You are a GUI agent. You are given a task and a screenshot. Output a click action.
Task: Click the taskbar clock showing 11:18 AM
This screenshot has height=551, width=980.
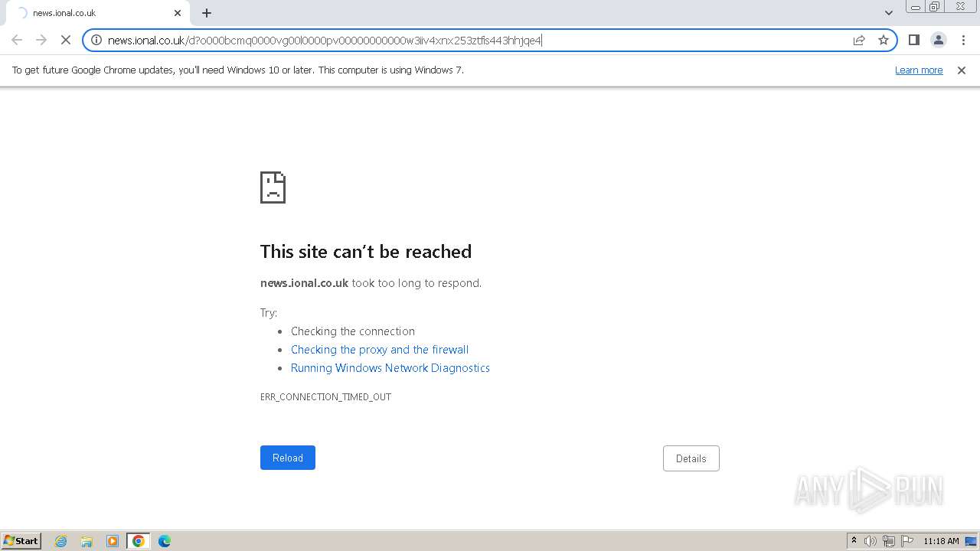click(x=941, y=541)
